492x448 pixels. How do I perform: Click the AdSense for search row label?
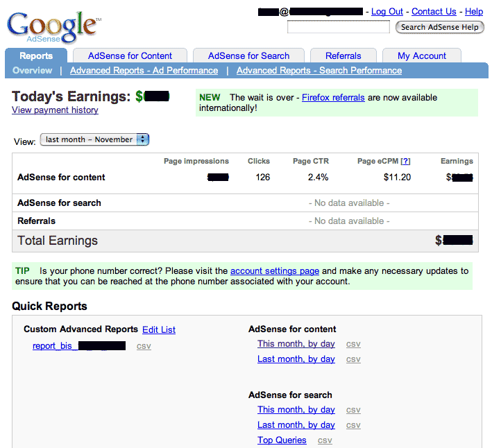point(59,203)
